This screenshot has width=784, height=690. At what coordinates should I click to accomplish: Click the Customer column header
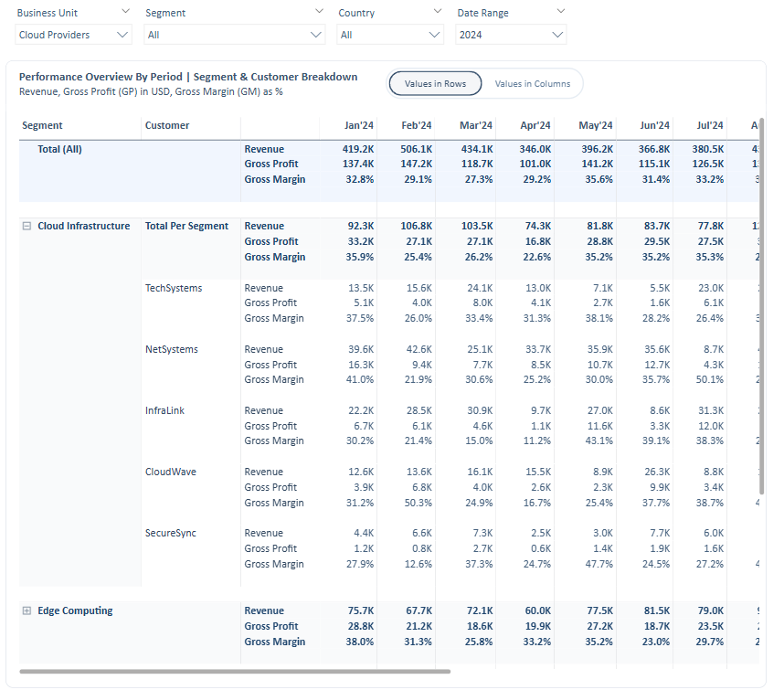point(167,125)
